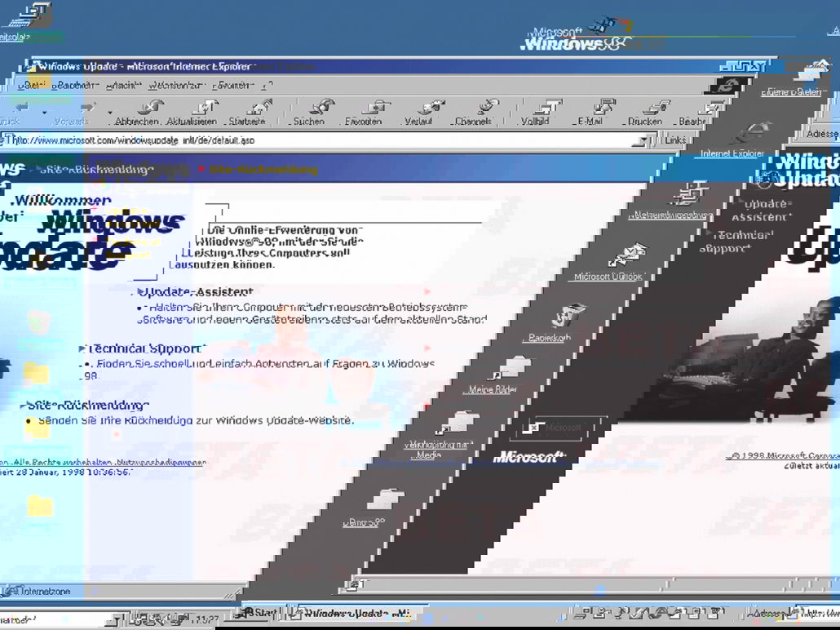Image resolution: width=840 pixels, height=630 pixels.
Task: Open the dark Site-Rückmeldung heading above the Senden Sie line
Action: click(88, 406)
